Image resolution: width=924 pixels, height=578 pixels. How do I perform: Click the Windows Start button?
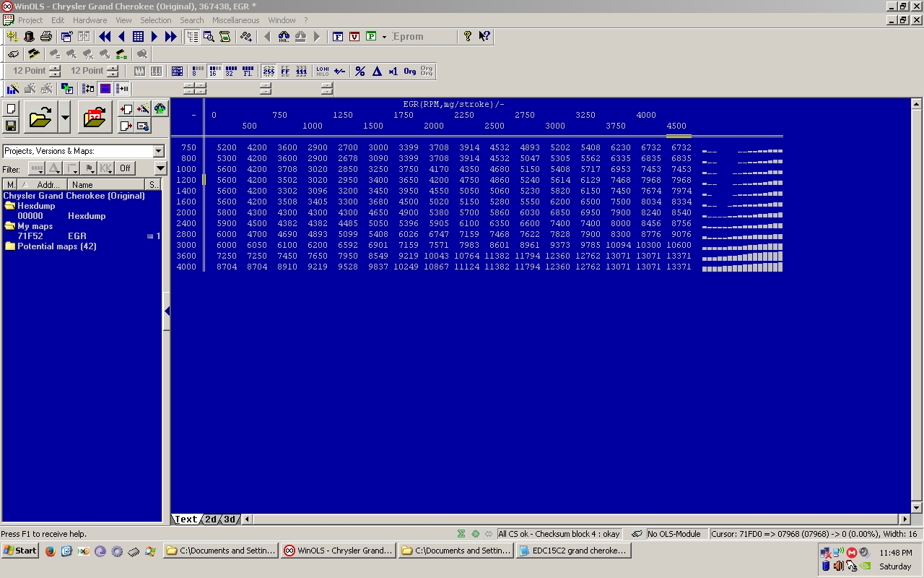click(x=20, y=551)
